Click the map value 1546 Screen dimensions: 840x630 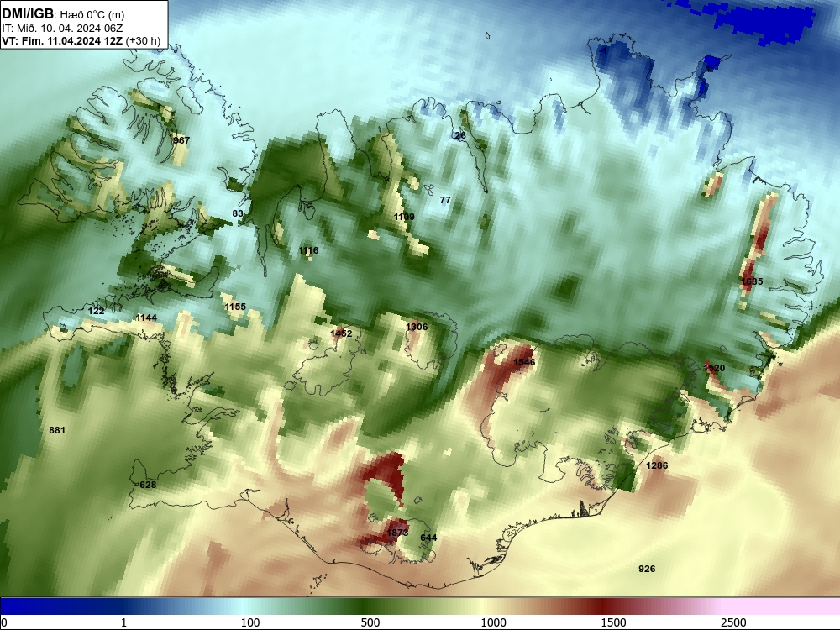[x=524, y=362]
